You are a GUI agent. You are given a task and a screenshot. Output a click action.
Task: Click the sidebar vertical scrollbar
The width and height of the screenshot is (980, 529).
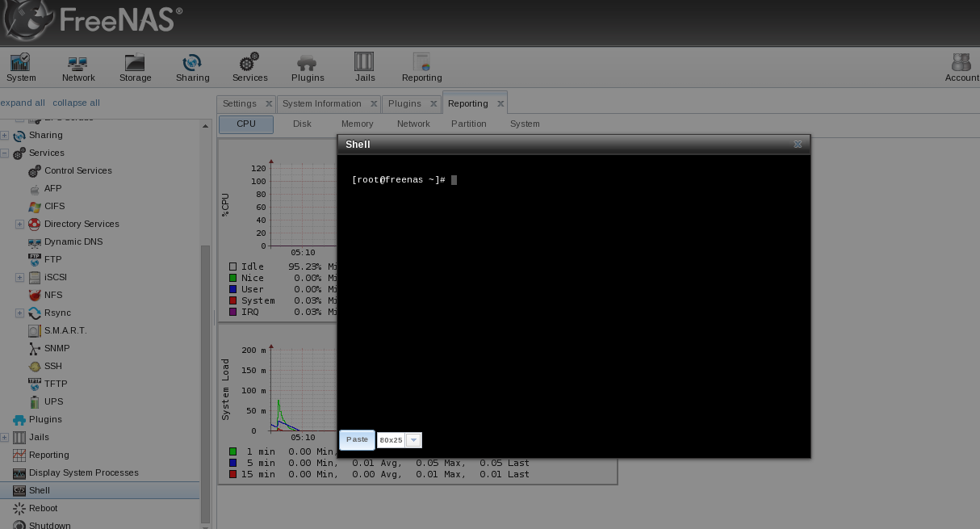(x=205, y=384)
